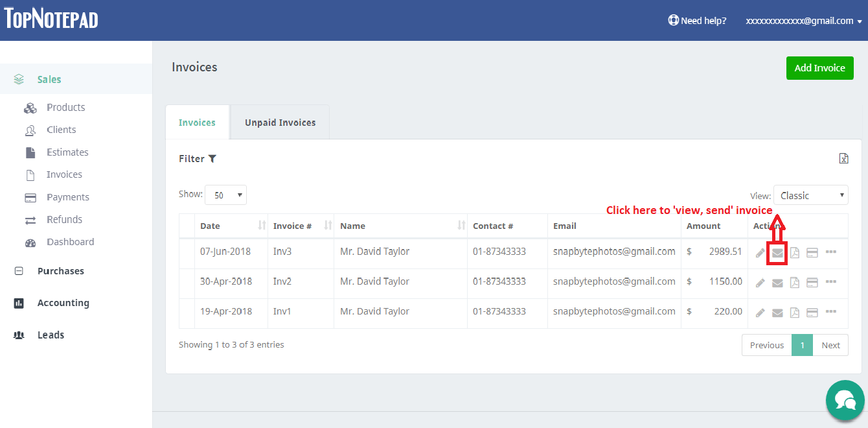Open more actions dots for Inv2
The height and width of the screenshot is (428, 868).
click(831, 281)
